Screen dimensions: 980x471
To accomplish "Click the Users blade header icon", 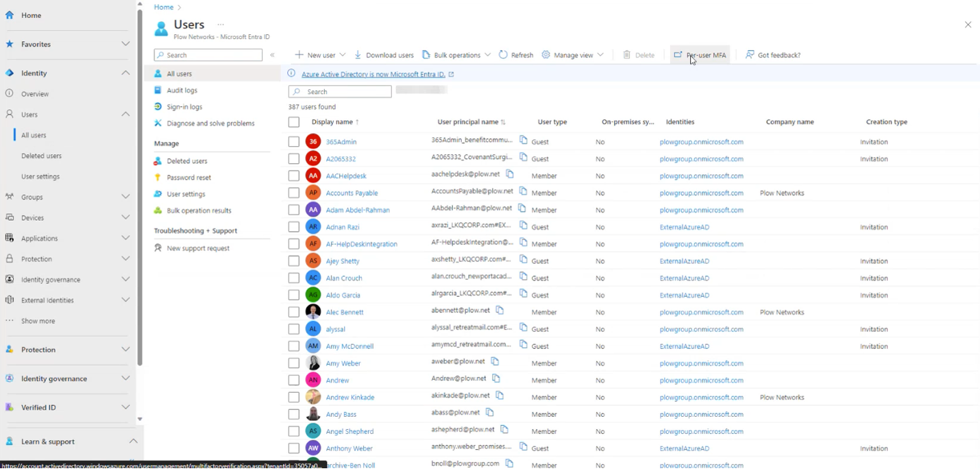I will 161,29.
